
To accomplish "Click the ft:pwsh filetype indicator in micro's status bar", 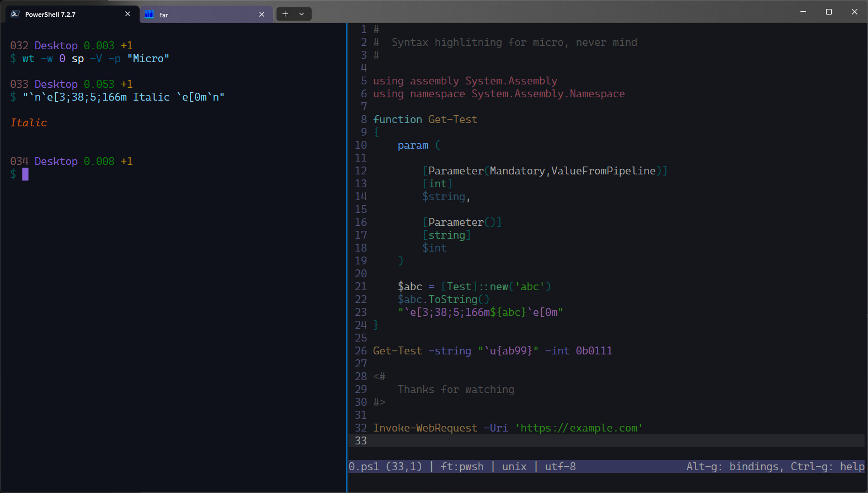I will tap(462, 466).
